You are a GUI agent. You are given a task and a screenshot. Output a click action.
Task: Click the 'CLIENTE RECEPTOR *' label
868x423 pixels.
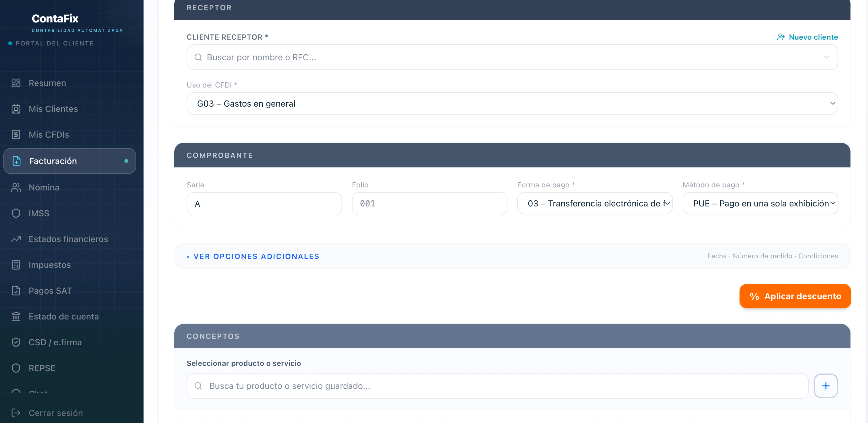227,37
